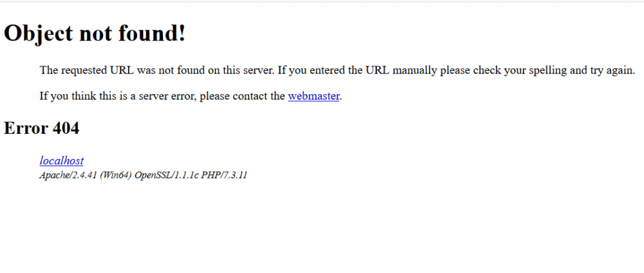
Task: Follow the localhost link under Error 404
Action: click(62, 160)
